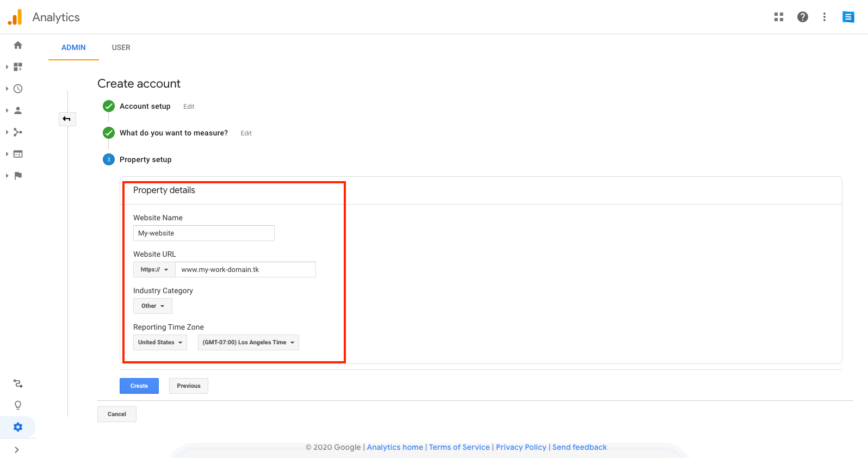
Task: Open the Analytics home footer link
Action: tap(395, 447)
